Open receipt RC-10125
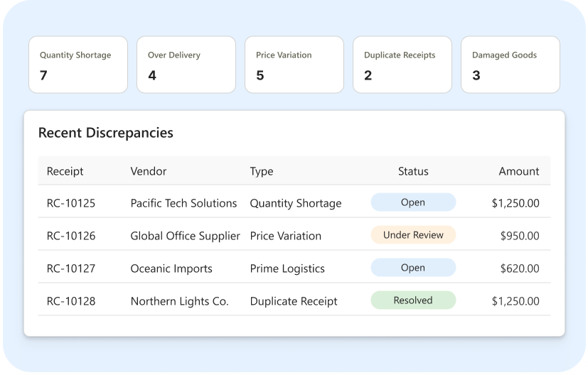The height and width of the screenshot is (375, 588). pyautogui.click(x=71, y=203)
